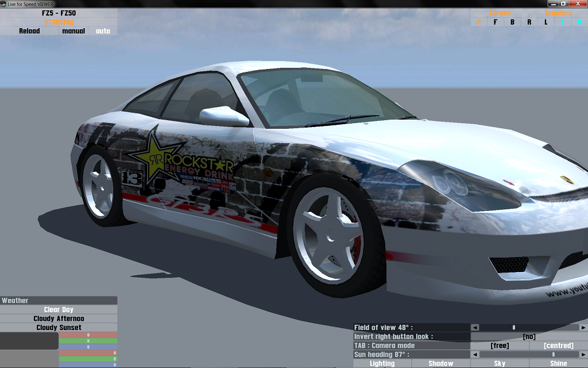Increase sun heading with right arrow
Image resolution: width=588 pixels, height=368 pixels.
pos(583,354)
